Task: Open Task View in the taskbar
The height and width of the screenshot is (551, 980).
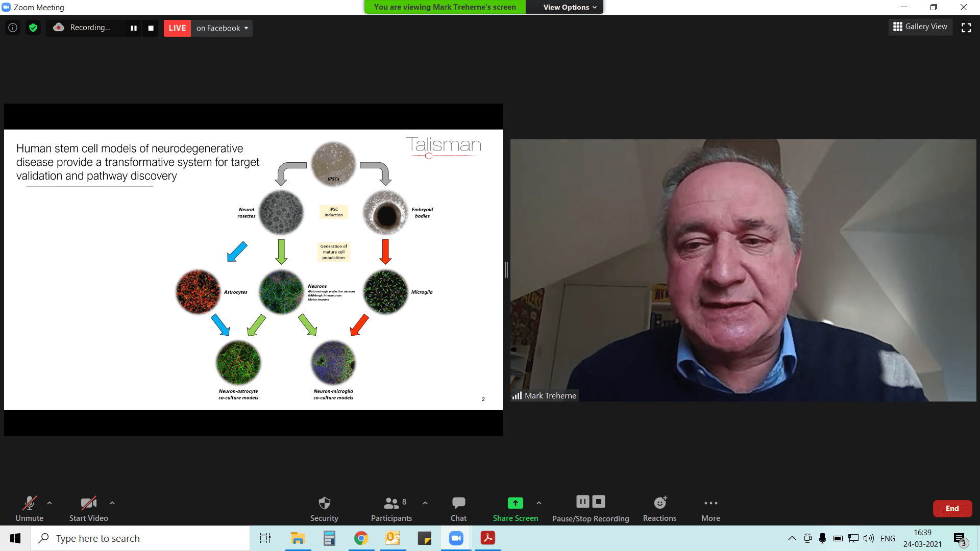Action: [265, 538]
